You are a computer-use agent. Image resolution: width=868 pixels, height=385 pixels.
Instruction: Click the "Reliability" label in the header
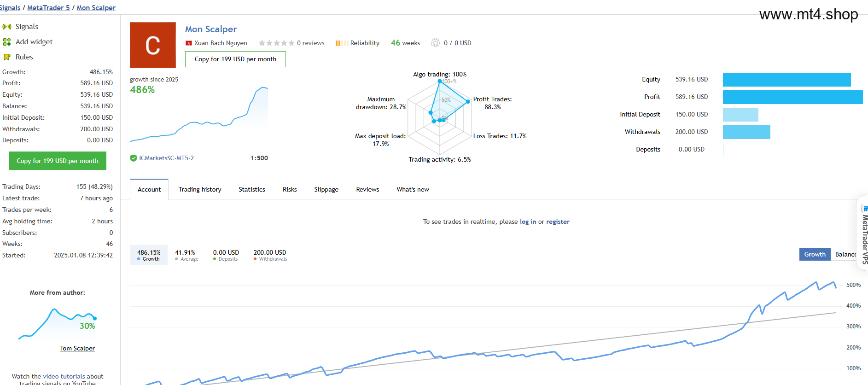tap(365, 43)
